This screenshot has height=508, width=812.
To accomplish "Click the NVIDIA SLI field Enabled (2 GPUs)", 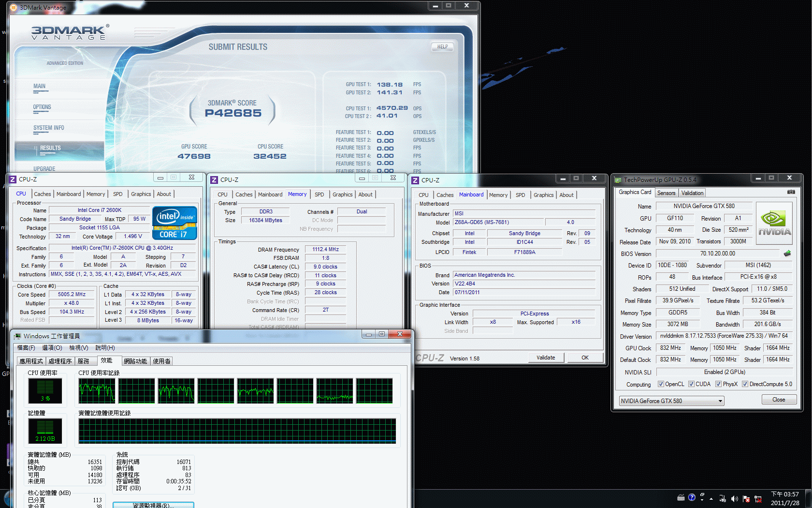I will tap(725, 372).
